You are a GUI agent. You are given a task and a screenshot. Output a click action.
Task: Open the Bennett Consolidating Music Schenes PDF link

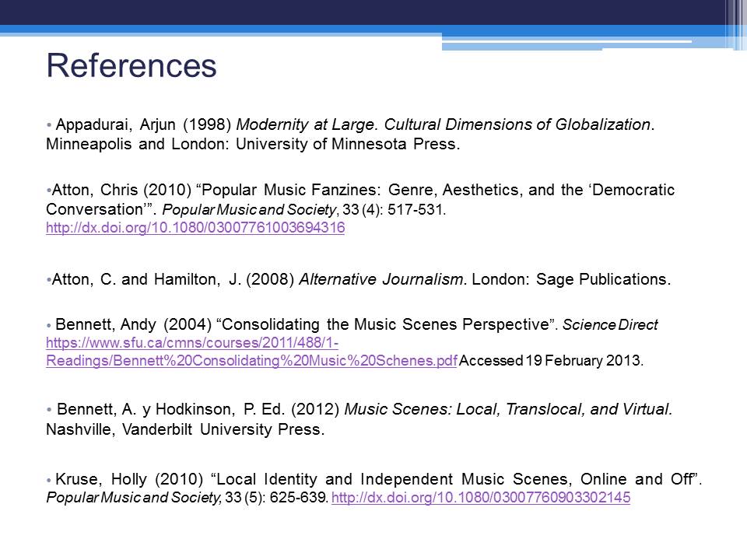(x=251, y=361)
